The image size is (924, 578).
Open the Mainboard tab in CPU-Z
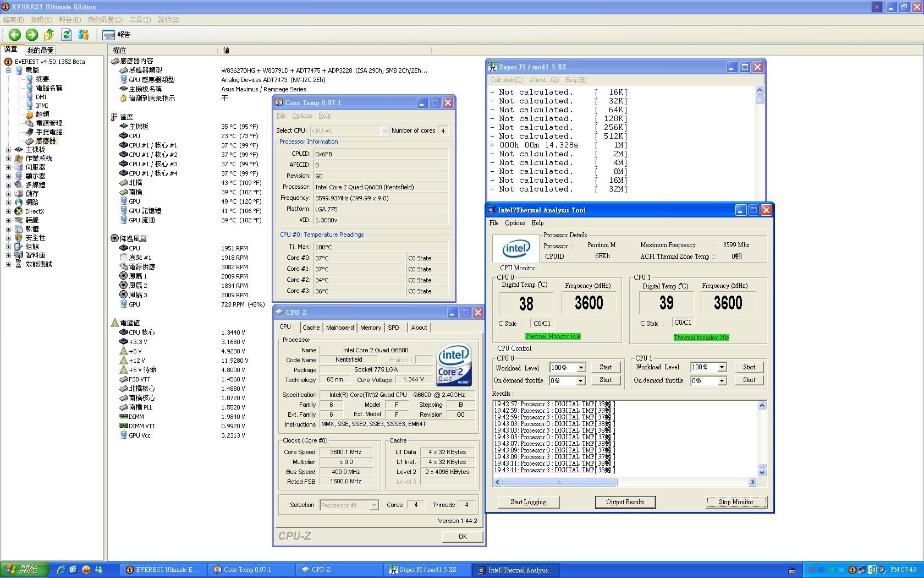point(340,328)
